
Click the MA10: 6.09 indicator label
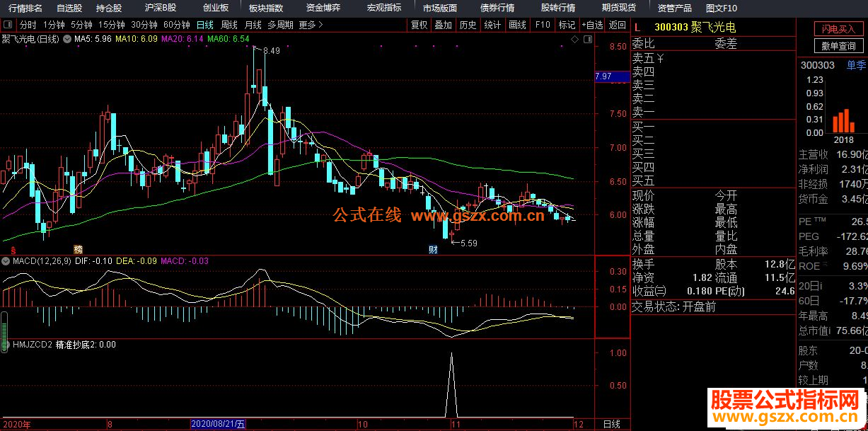click(137, 39)
